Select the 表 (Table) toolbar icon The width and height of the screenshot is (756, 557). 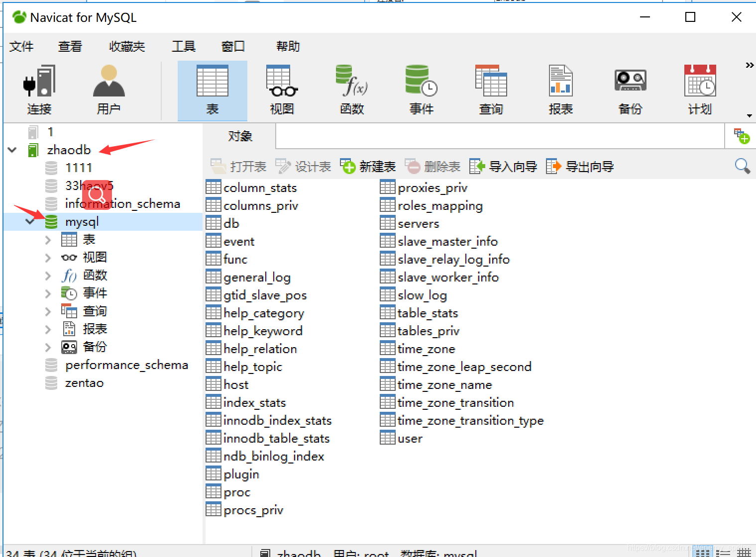[213, 91]
